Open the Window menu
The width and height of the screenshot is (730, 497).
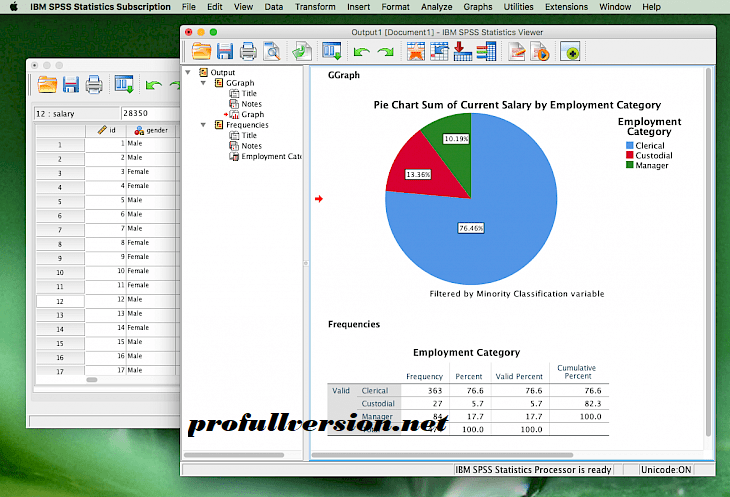(615, 7)
